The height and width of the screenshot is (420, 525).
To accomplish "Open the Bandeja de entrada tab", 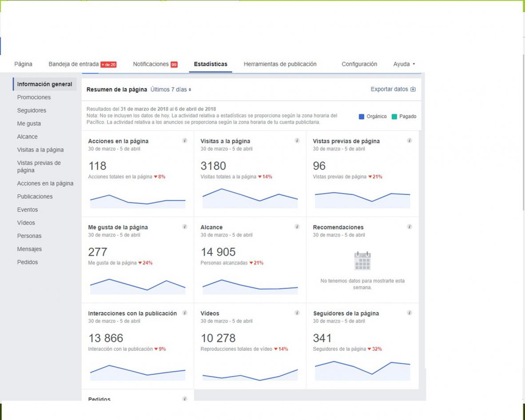I will (74, 64).
